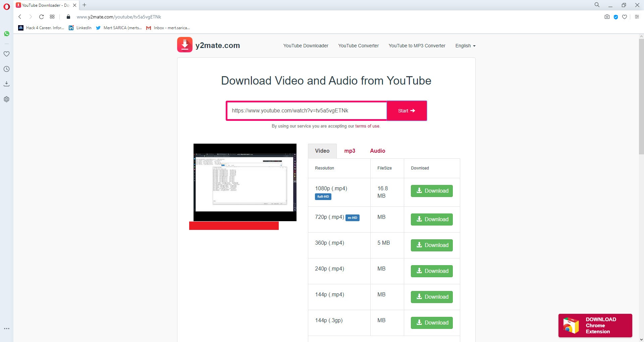
Task: Take a snapshot with camera icon
Action: (607, 17)
